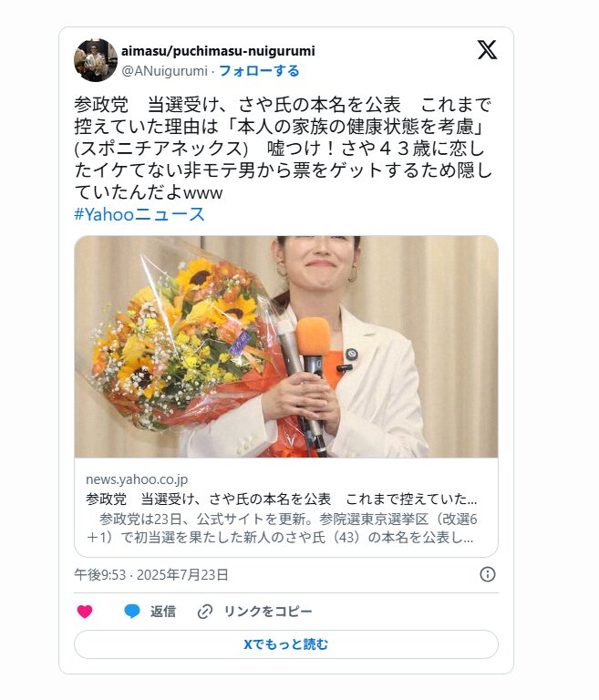Click the chain link copy icon
The height and width of the screenshot is (700, 599).
205,612
